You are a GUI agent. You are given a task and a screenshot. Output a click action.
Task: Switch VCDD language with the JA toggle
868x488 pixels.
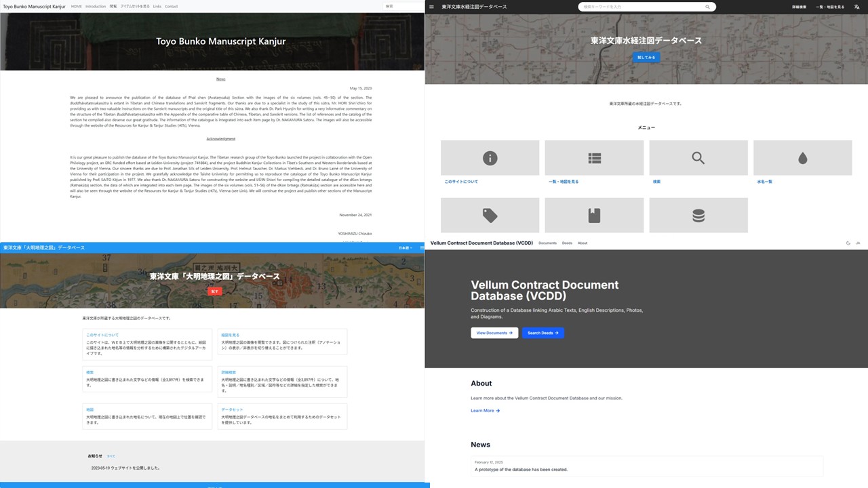(x=858, y=243)
